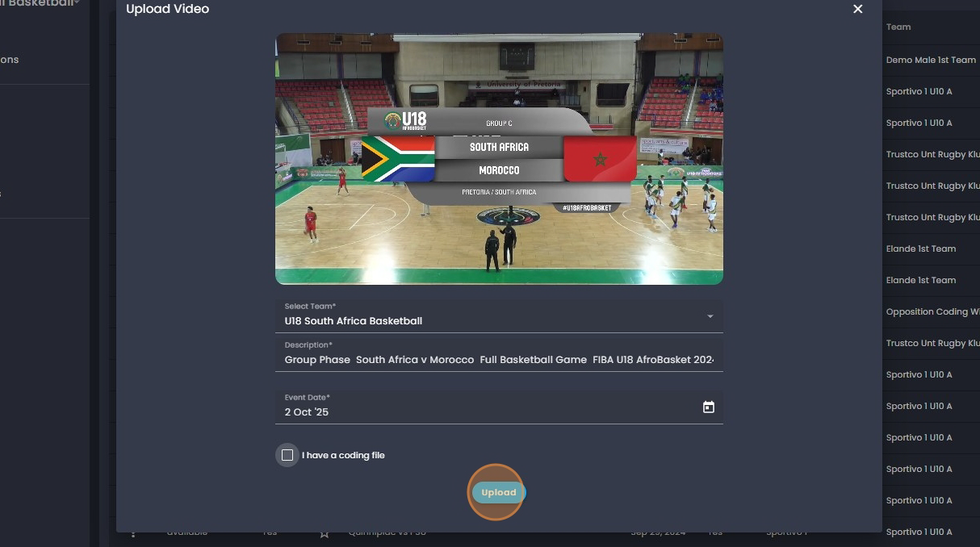This screenshot has height=547, width=980.
Task: Open the three-dot menu in bottom row
Action: point(134,532)
